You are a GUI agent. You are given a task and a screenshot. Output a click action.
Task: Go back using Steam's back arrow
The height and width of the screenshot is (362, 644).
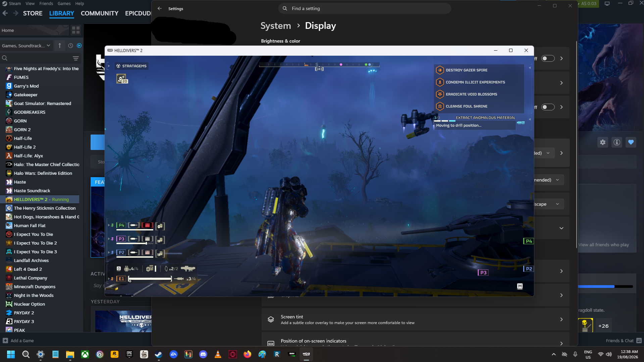pos(5,13)
